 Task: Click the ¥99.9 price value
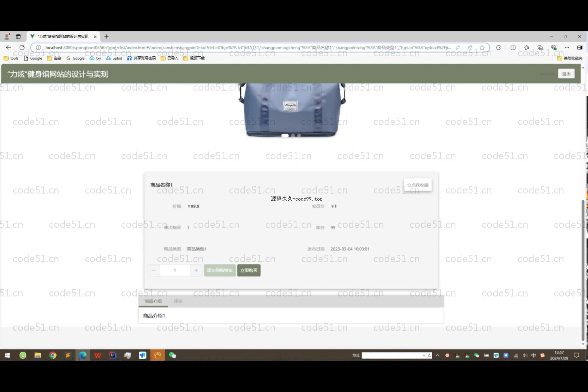click(194, 206)
